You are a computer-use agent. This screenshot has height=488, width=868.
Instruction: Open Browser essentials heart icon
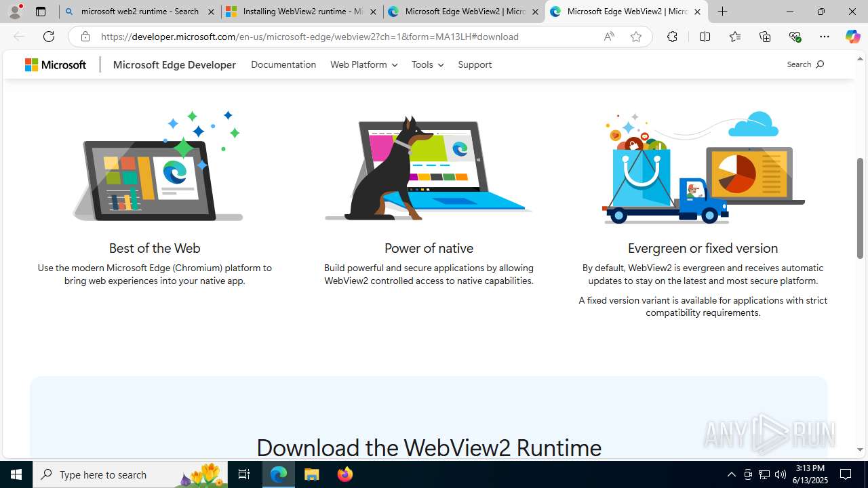795,37
